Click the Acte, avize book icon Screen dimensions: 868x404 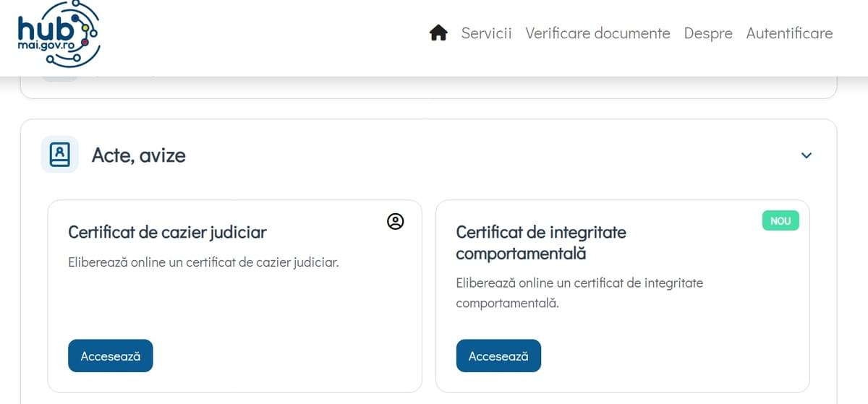coord(59,155)
